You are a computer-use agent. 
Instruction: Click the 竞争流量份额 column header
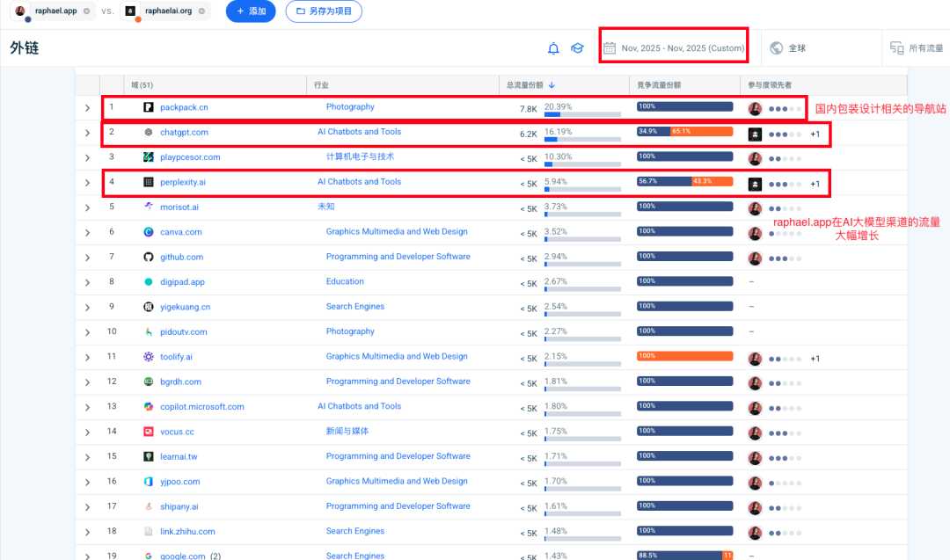659,85
